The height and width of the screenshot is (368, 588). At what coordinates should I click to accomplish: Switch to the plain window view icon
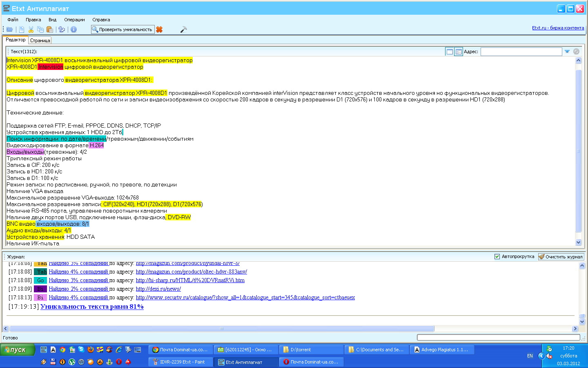point(450,52)
